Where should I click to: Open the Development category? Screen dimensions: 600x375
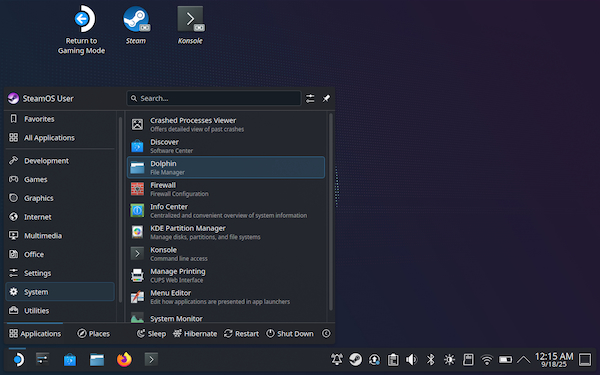[x=60, y=161]
